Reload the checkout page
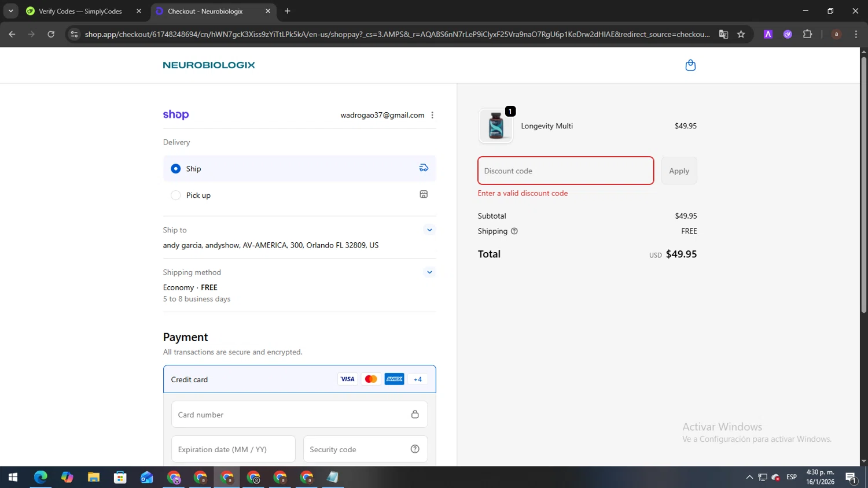The image size is (868, 488). coord(51,34)
